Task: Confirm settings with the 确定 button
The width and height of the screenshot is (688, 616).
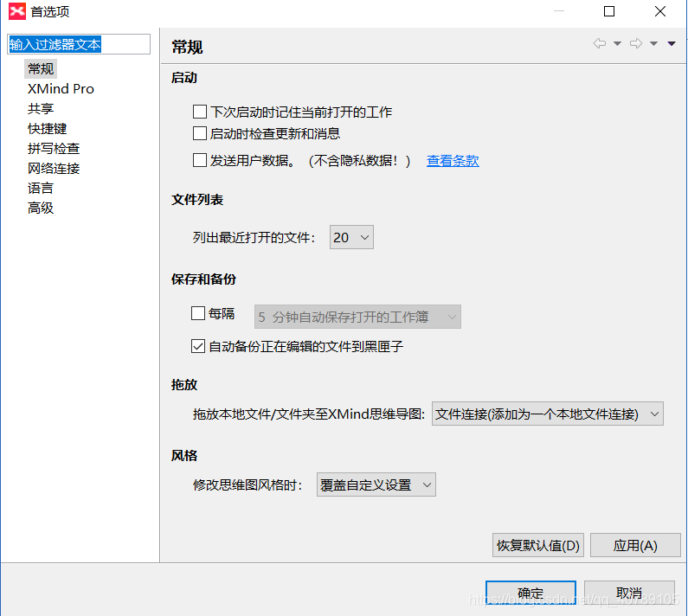Action: 530,593
